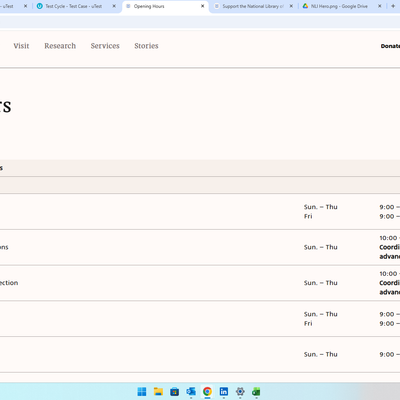Open the green Excel icon in the taskbar
The width and height of the screenshot is (400, 400).
[x=256, y=392]
